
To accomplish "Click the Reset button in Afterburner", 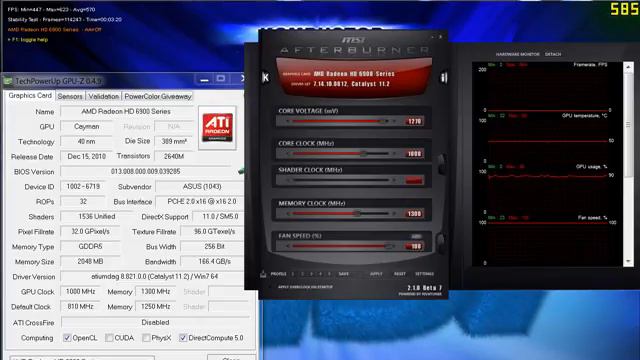I will coord(400,274).
